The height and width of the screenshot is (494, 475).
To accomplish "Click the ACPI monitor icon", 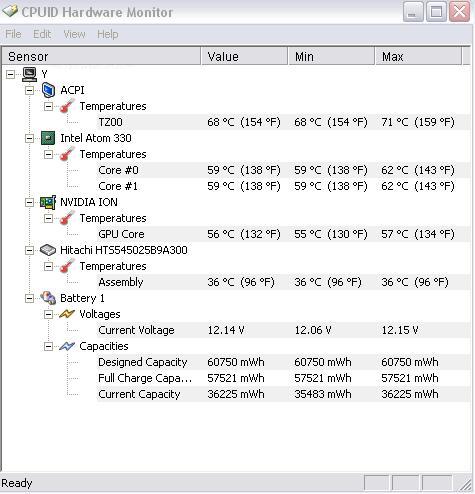I will pyautogui.click(x=48, y=90).
